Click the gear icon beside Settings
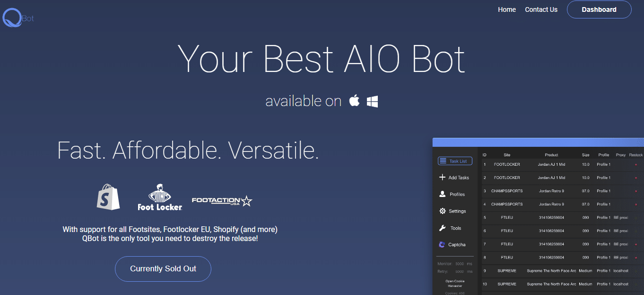The height and width of the screenshot is (295, 644). [443, 211]
